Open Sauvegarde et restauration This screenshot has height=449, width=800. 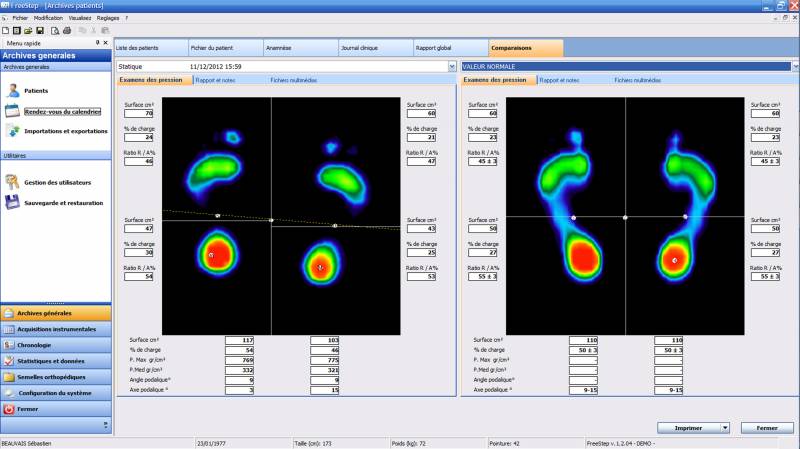click(x=62, y=202)
